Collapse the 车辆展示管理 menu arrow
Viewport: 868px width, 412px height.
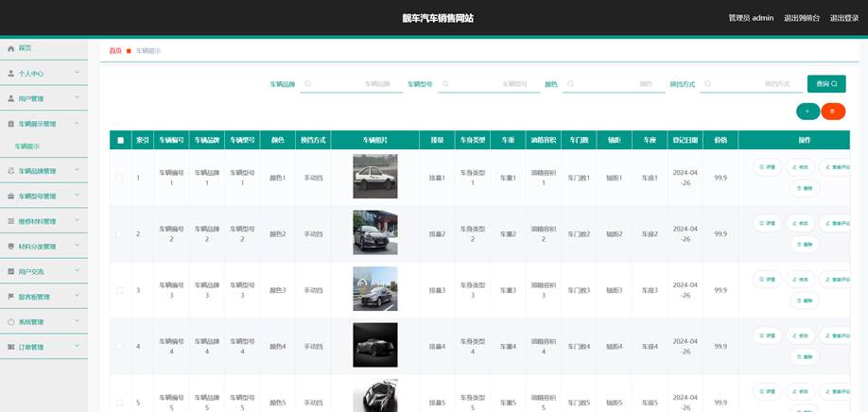pos(77,124)
